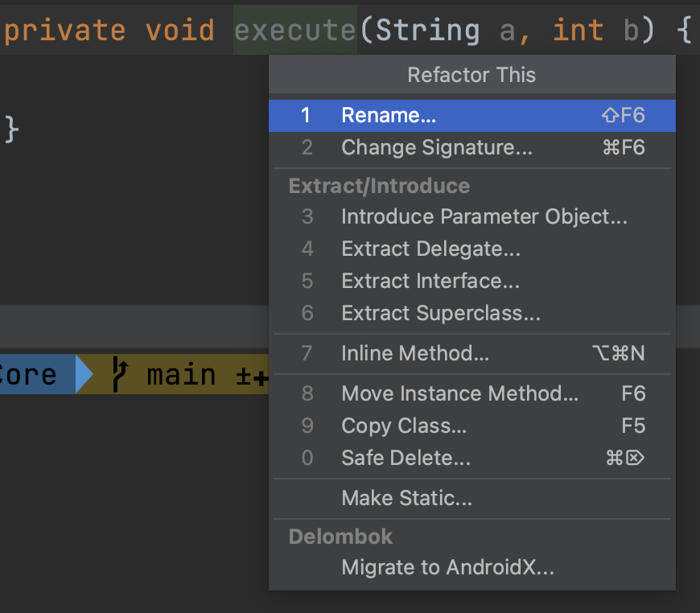This screenshot has height=613, width=700.
Task: Select Inline Method… refactoring
Action: pos(471,354)
